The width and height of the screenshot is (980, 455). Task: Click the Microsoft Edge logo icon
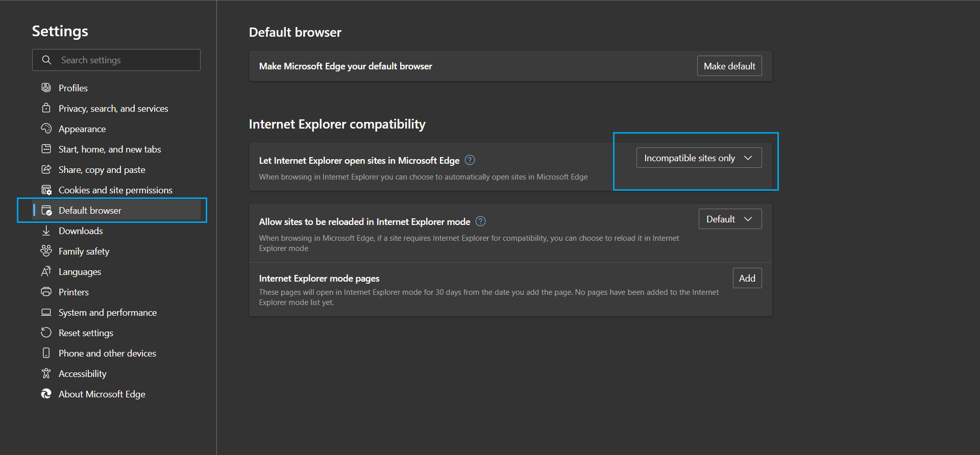[x=46, y=393]
